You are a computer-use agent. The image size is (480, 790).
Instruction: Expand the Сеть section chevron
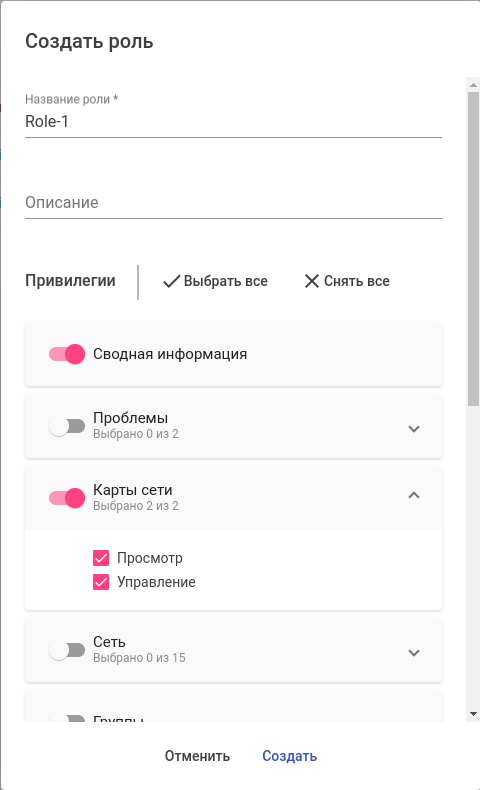coord(414,652)
